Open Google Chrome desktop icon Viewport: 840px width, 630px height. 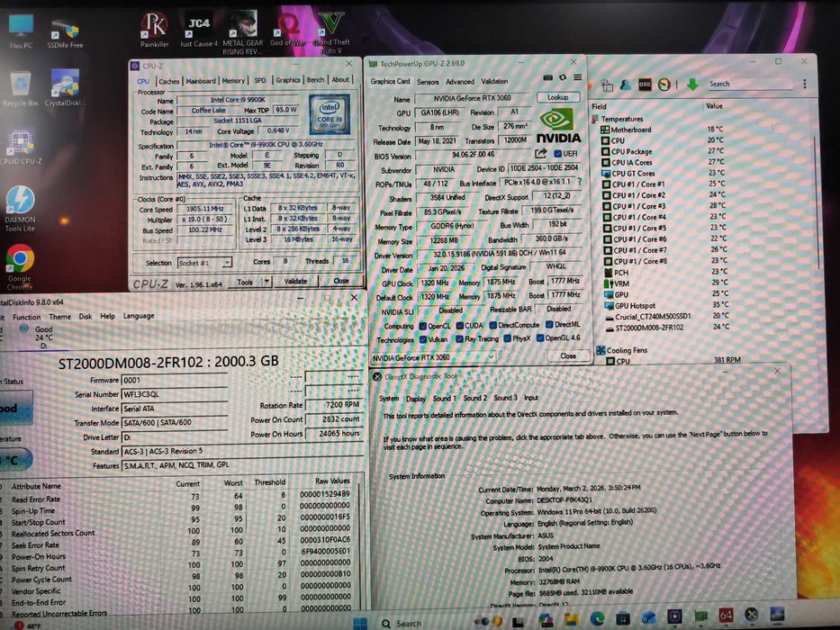coord(20,267)
